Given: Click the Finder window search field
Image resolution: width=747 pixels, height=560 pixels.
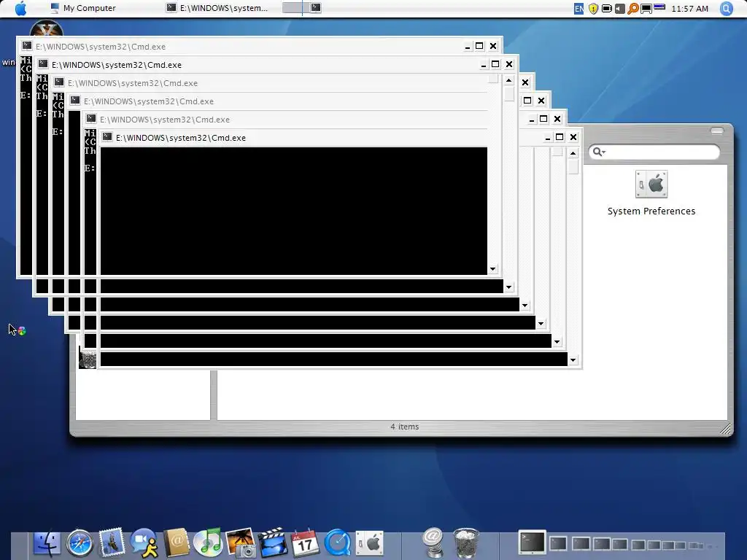Looking at the screenshot, I should click(x=654, y=152).
